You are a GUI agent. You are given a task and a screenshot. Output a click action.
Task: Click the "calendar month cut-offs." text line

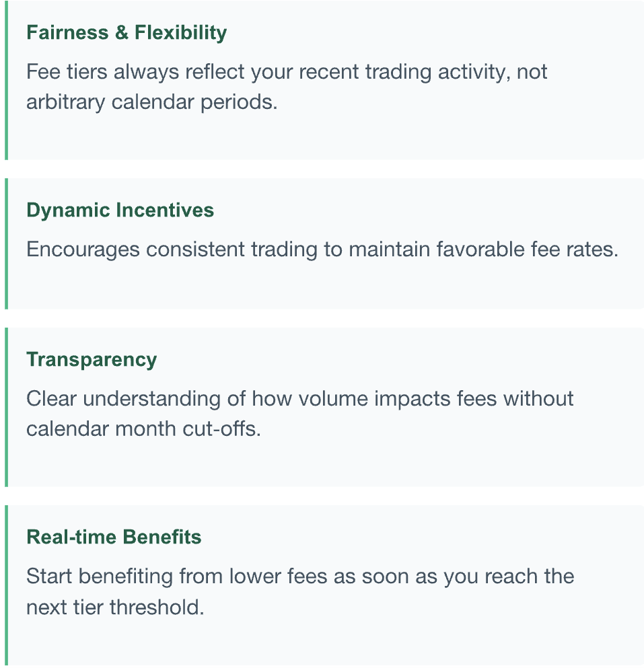pos(143,429)
